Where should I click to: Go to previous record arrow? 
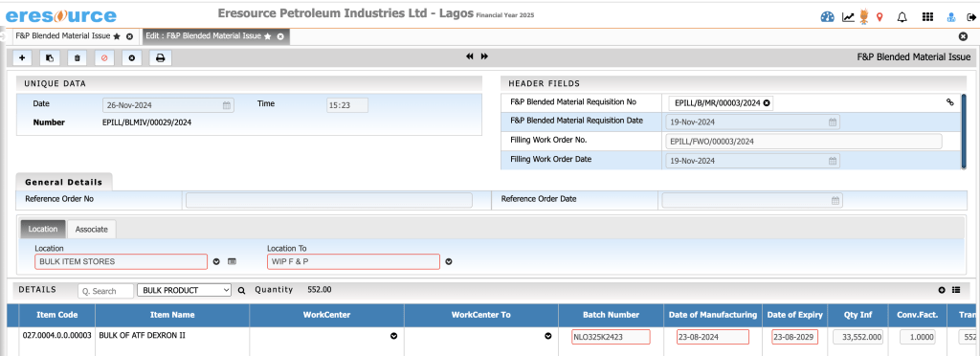coord(470,56)
